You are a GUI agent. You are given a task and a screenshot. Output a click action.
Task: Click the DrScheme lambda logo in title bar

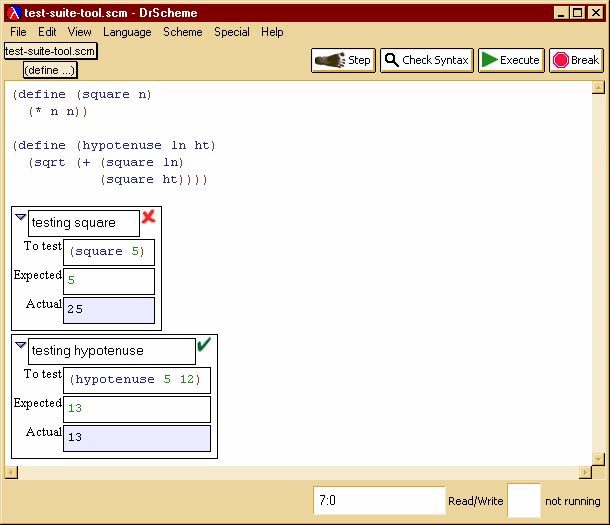click(14, 13)
